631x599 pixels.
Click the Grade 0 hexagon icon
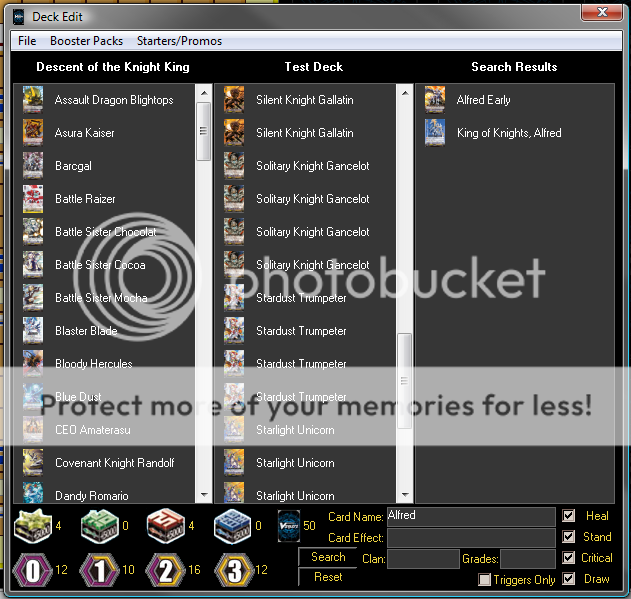pyautogui.click(x=31, y=569)
